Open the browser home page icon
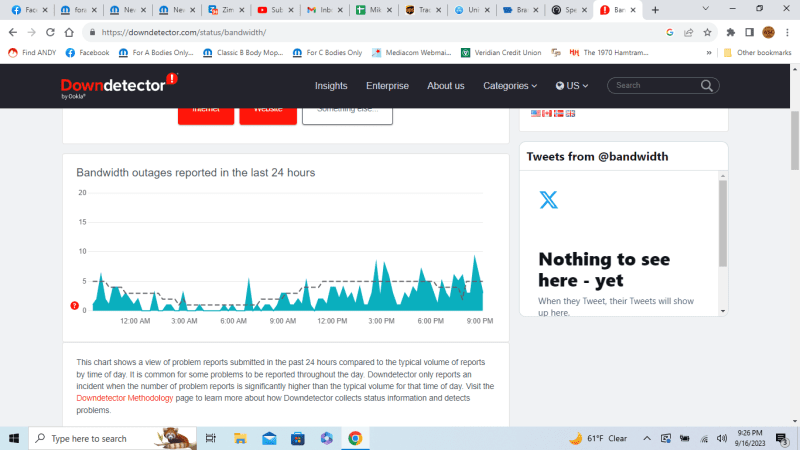This screenshot has width=800, height=450. [x=69, y=32]
